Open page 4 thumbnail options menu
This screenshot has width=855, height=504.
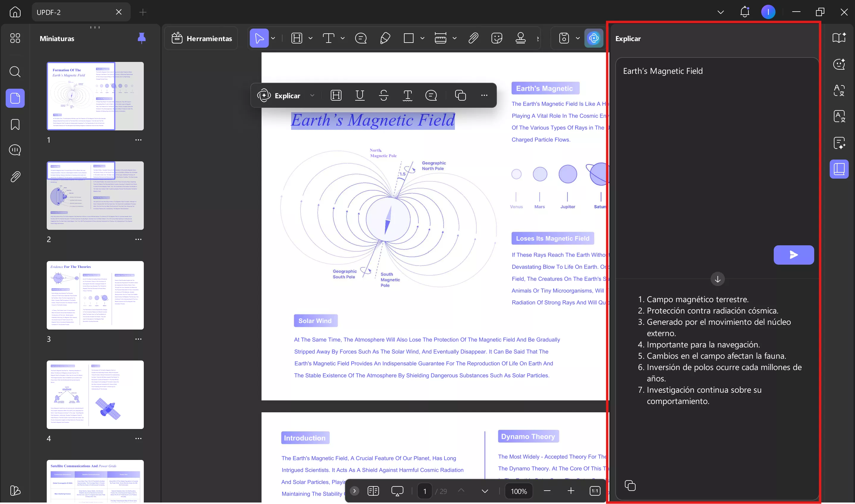click(138, 439)
